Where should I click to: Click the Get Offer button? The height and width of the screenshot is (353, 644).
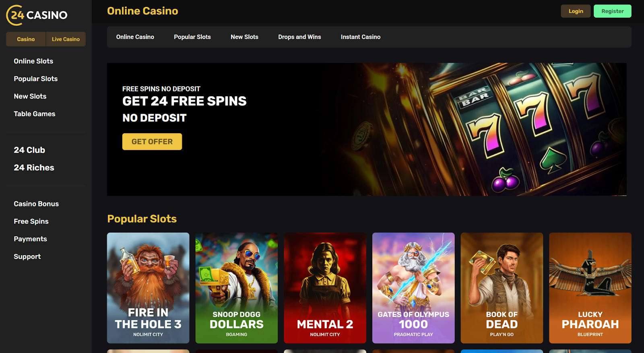coord(152,142)
